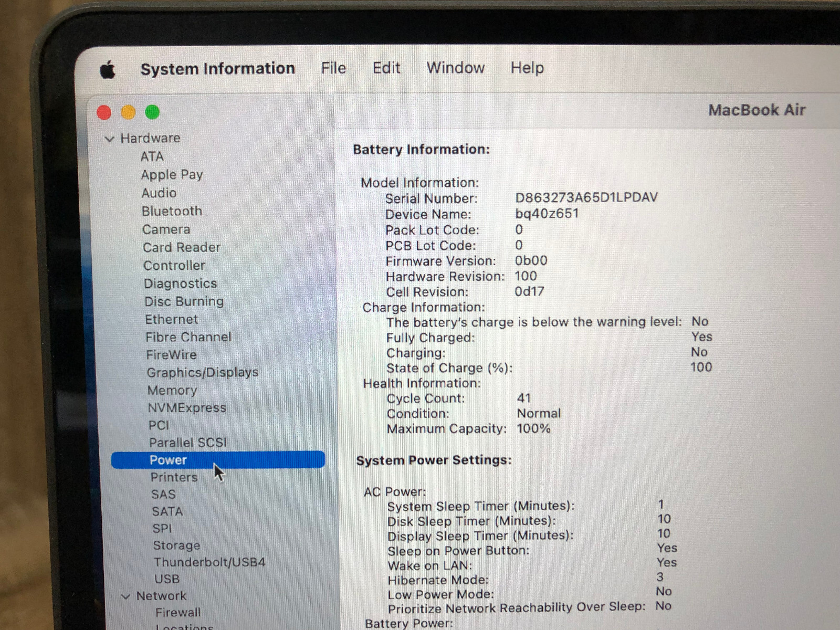
Task: Select ATA in the sidebar
Action: (152, 156)
